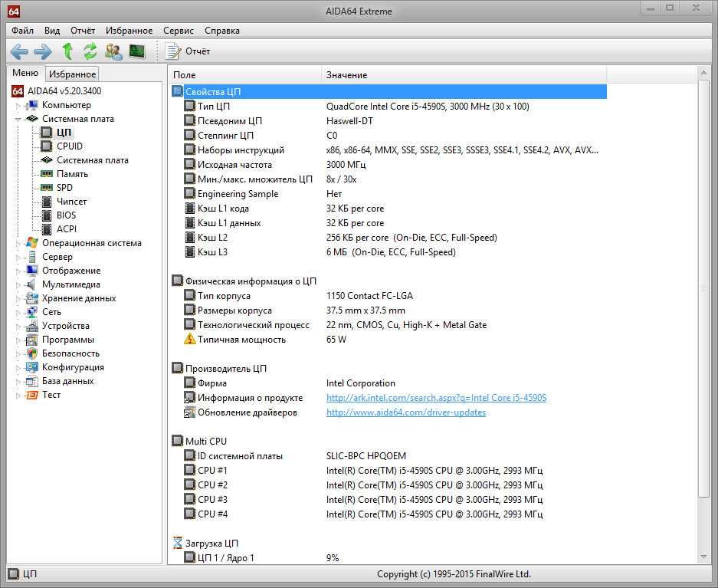718x588 pixels.
Task: Select CPUID chip icon in tree
Action: pyautogui.click(x=46, y=146)
